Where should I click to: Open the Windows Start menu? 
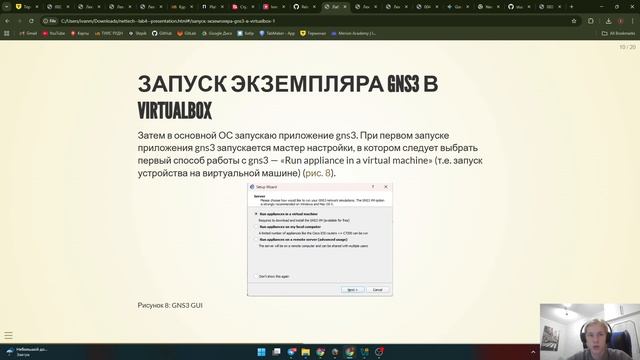pyautogui.click(x=261, y=352)
